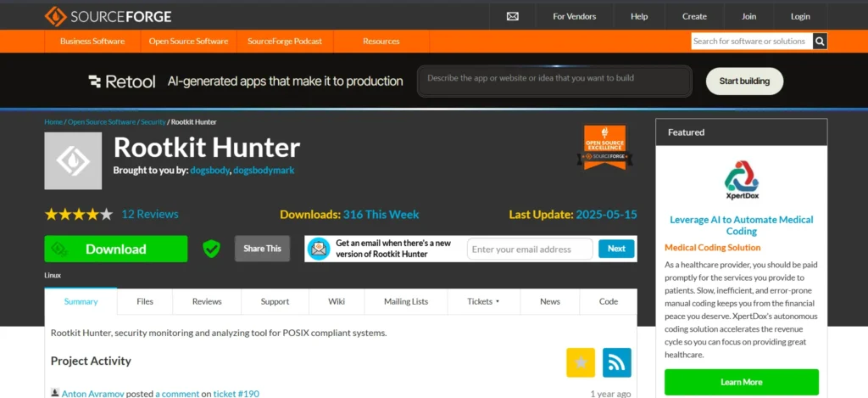Switch to the Reviews tab
Viewport: 868px width, 398px height.
207,301
